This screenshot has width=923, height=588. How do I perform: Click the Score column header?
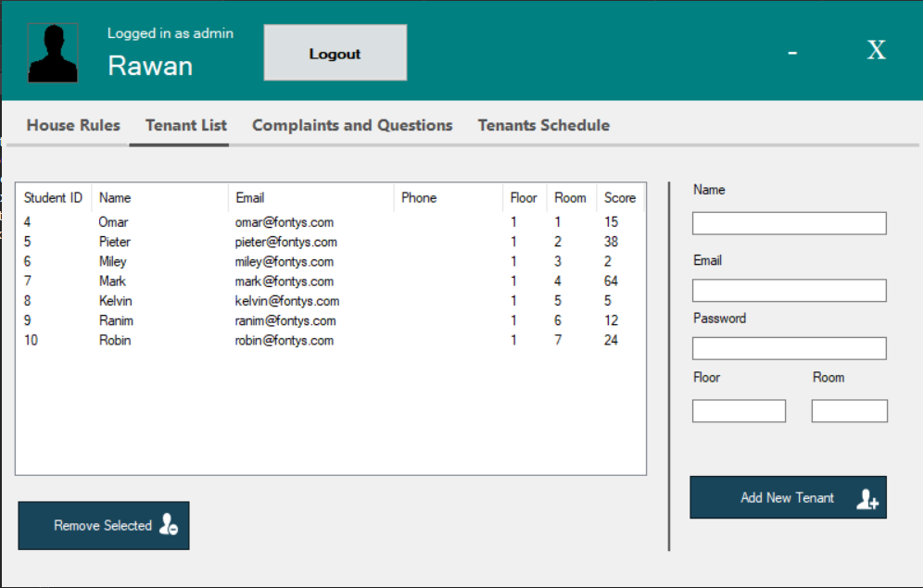(x=620, y=197)
